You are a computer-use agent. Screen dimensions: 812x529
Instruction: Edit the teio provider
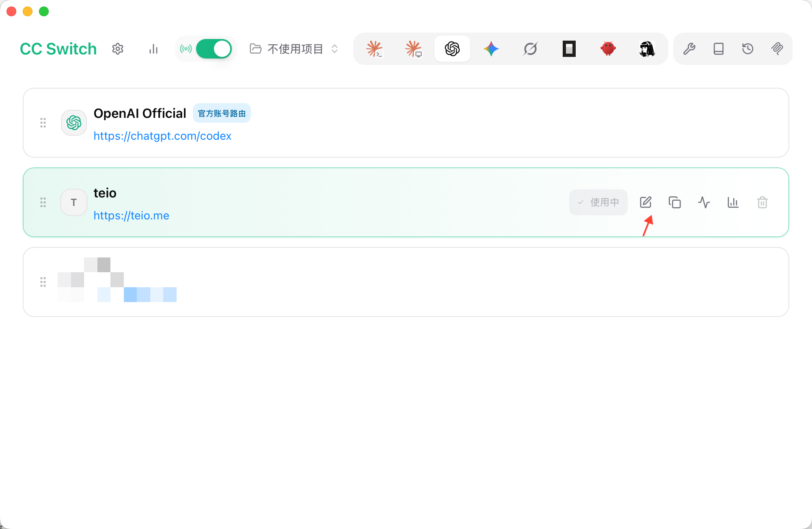point(646,202)
